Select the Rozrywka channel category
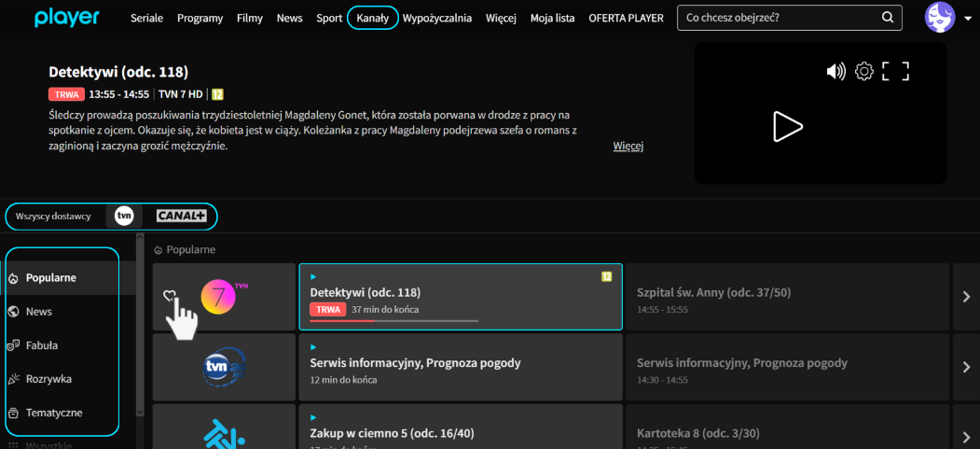Viewport: 980px width, 449px height. pos(48,379)
